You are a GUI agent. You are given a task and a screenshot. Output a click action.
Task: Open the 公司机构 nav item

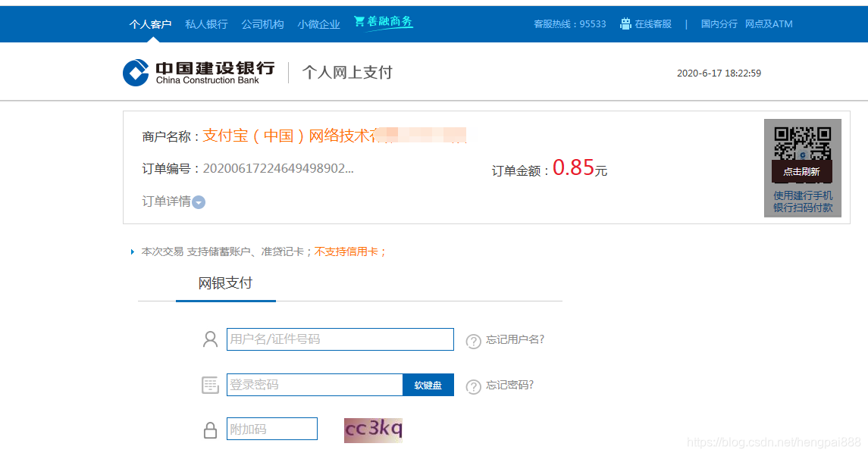(x=262, y=24)
